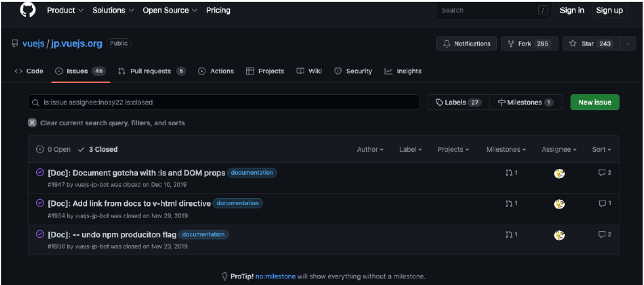Open linked pull request for issue #1947

(511, 173)
